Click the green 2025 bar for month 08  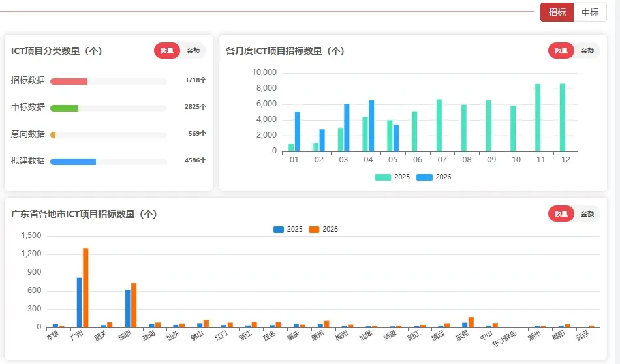coord(464,129)
